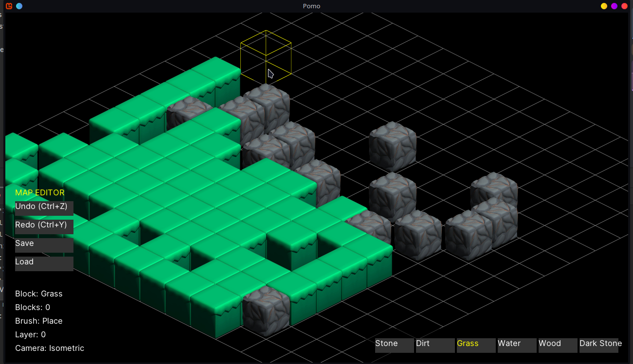The image size is (633, 364).
Task: Click the Undo (Ctrl+Z) button
Action: click(x=44, y=208)
